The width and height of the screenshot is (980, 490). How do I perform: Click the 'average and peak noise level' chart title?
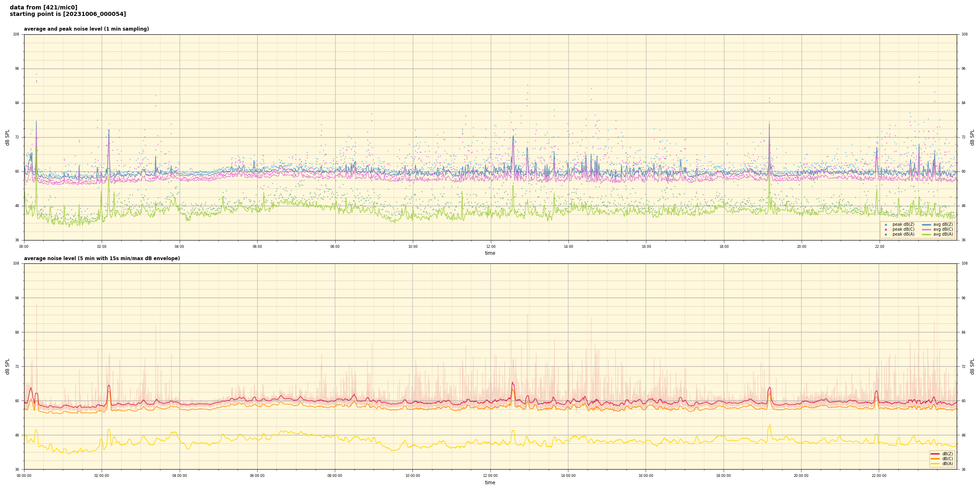86,29
